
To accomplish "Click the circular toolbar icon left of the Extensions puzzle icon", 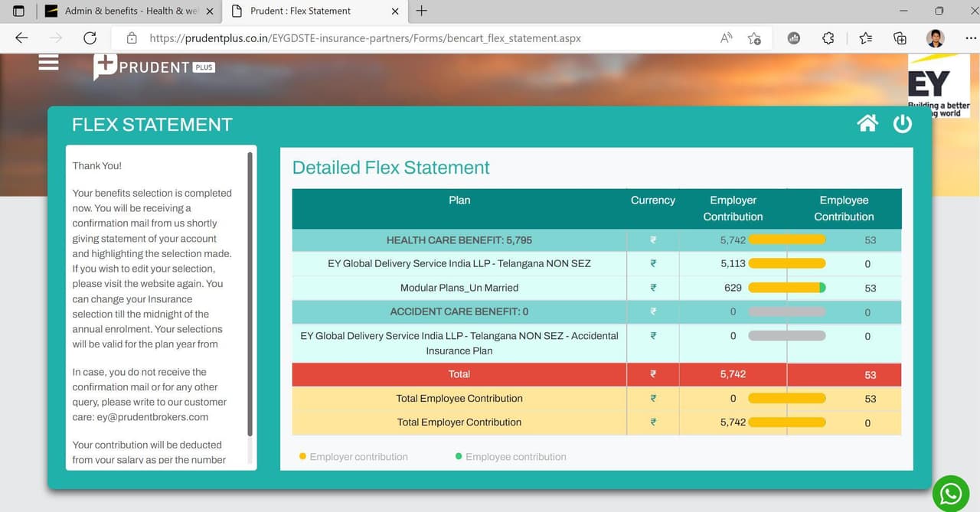I will click(x=794, y=38).
